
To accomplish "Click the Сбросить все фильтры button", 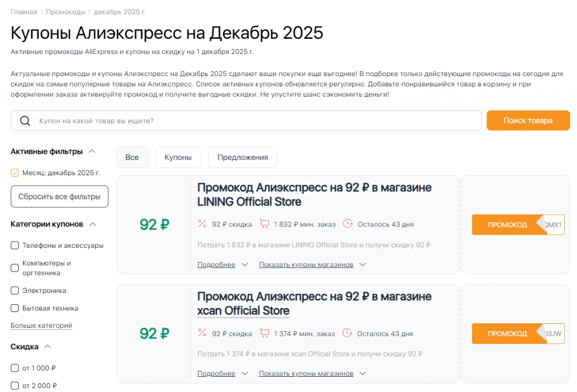I will point(59,197).
